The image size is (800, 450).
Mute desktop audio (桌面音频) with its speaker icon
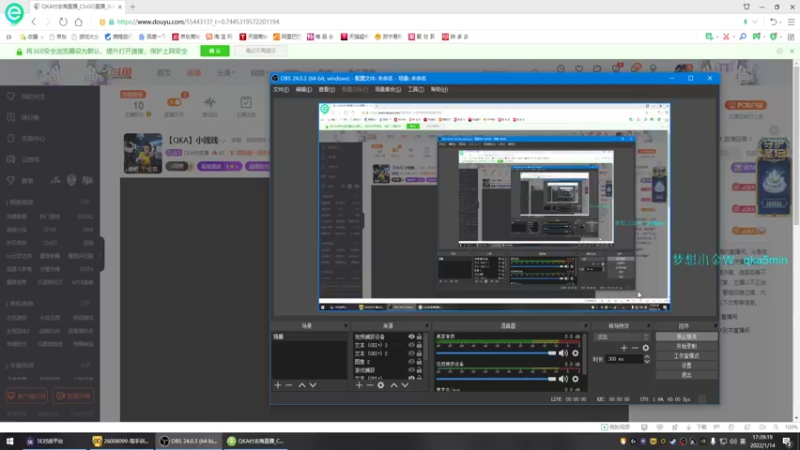click(x=563, y=353)
